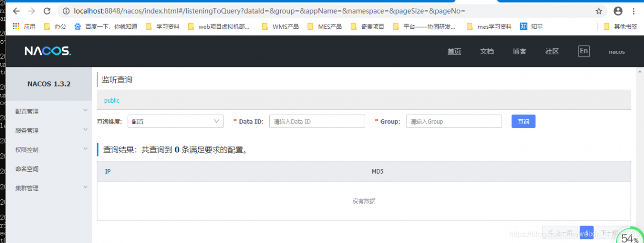Expand 集群管理 sidebar menu
644x243 pixels.
(49, 188)
